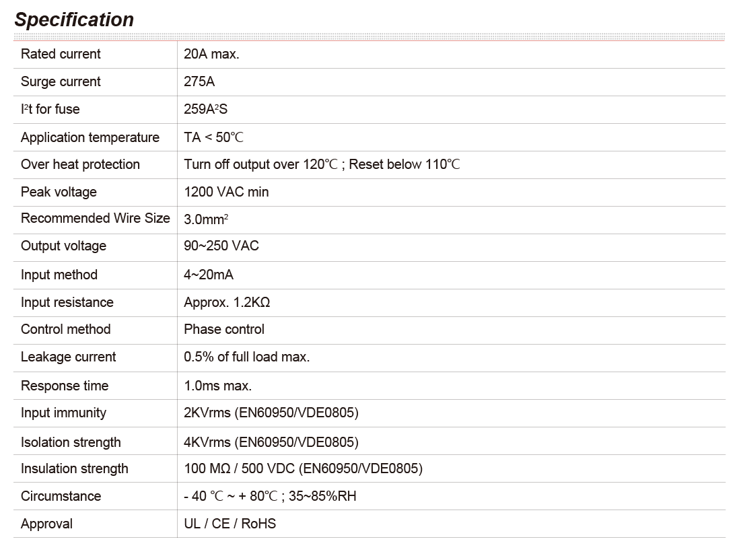Select the 1.0ms max. response time value
This screenshot has height=560, width=739.
point(217,386)
